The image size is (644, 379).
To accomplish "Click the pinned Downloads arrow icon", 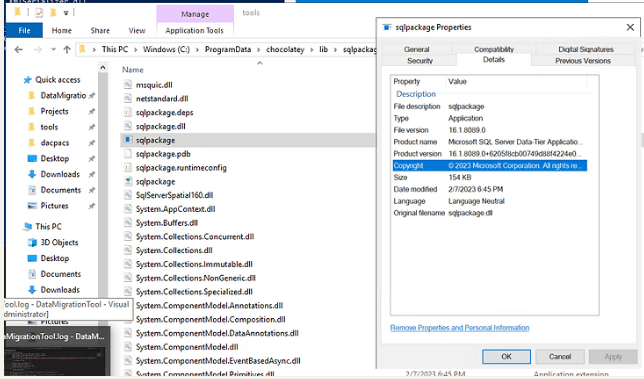I will click(32, 174).
